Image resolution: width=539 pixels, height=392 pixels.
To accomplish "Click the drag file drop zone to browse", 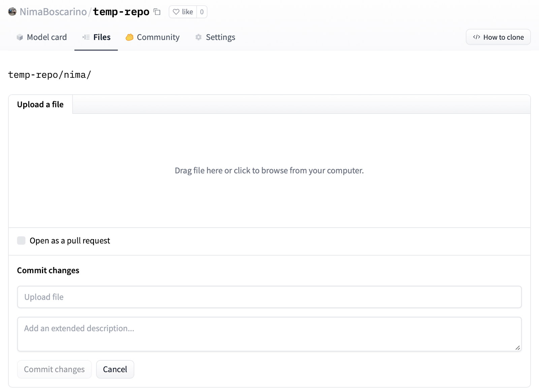I will [x=269, y=170].
